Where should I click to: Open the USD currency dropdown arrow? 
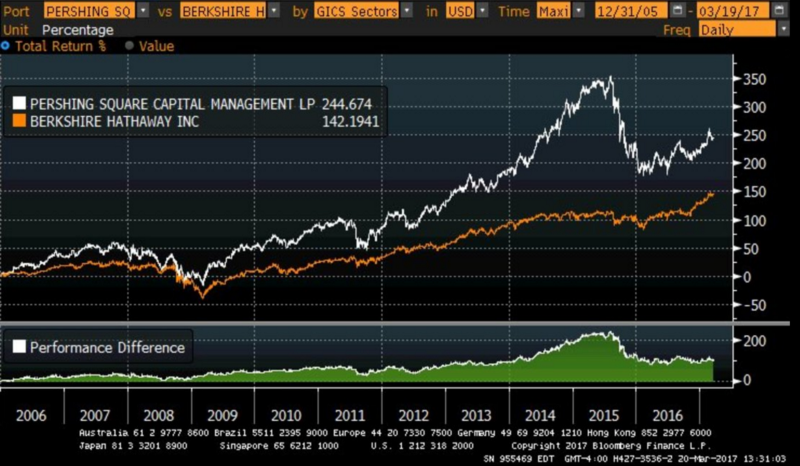(x=483, y=10)
